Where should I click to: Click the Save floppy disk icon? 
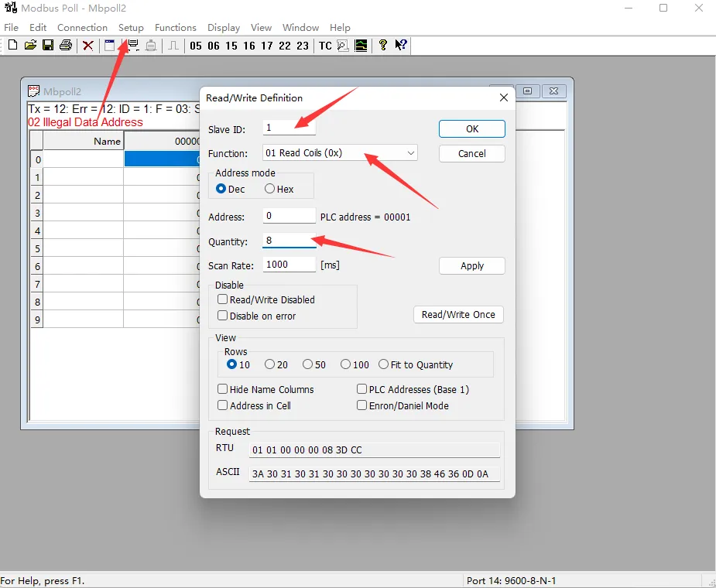tap(48, 46)
